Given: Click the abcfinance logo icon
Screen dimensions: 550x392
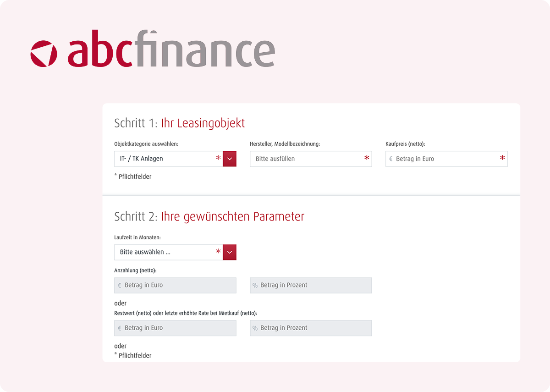Looking at the screenshot, I should (42, 51).
